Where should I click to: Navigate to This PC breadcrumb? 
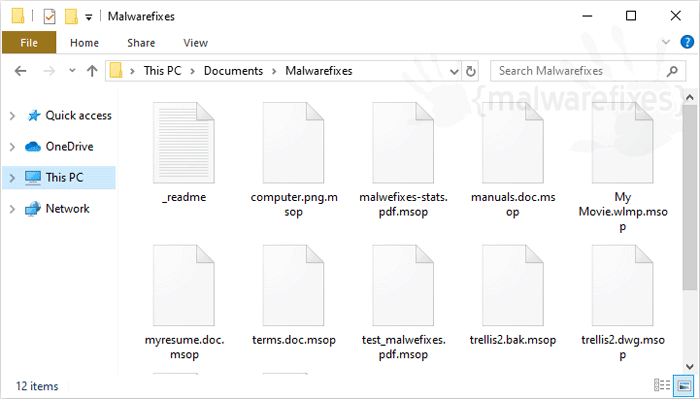[x=162, y=71]
